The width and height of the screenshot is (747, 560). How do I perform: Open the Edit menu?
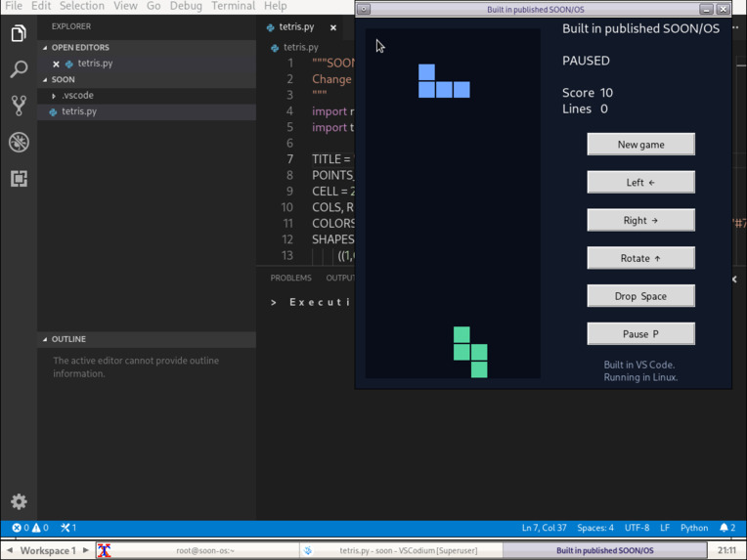pos(41,6)
